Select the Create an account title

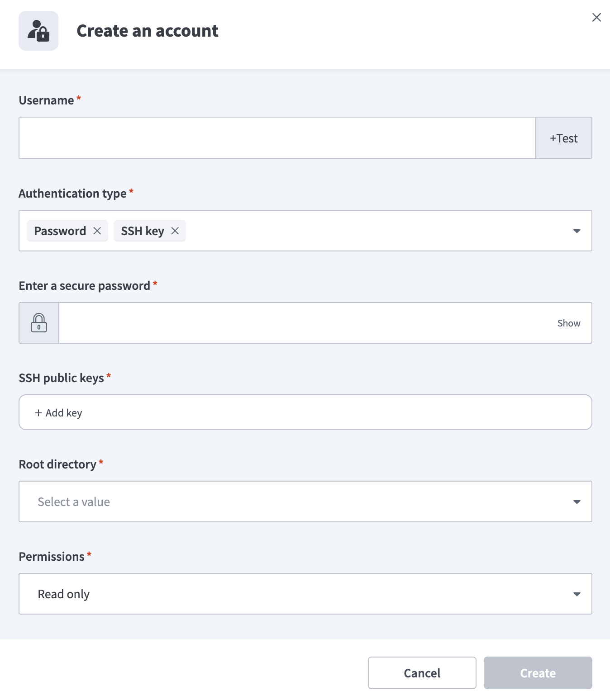[147, 30]
